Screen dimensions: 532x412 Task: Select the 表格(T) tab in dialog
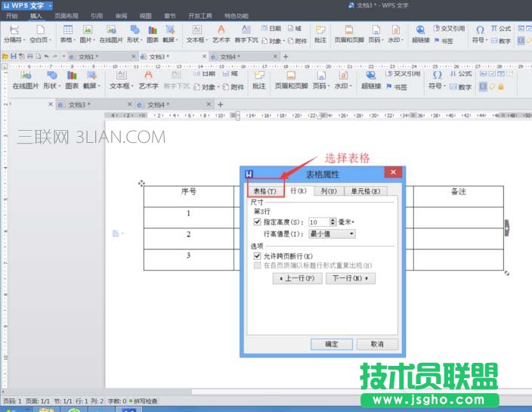point(265,191)
